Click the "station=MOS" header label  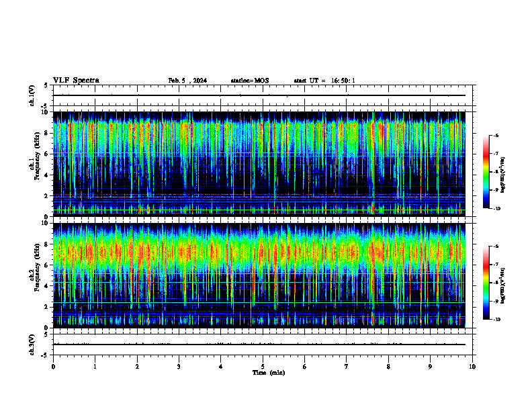(x=250, y=81)
